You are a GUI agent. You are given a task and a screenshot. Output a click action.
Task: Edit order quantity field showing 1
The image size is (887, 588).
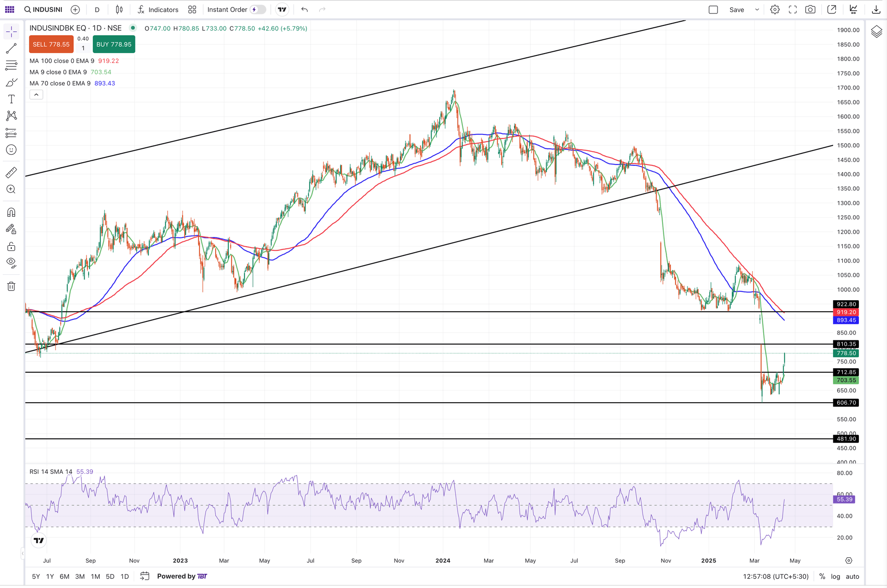click(x=83, y=48)
